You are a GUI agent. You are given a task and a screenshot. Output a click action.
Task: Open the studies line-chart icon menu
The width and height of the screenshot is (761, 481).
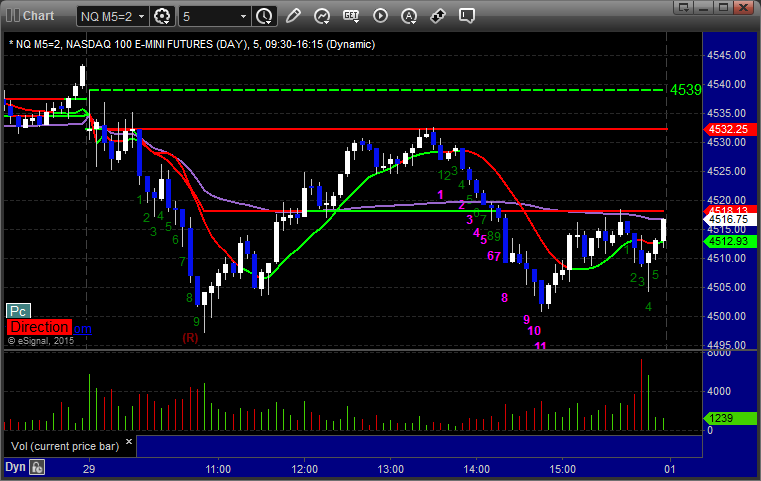point(322,16)
